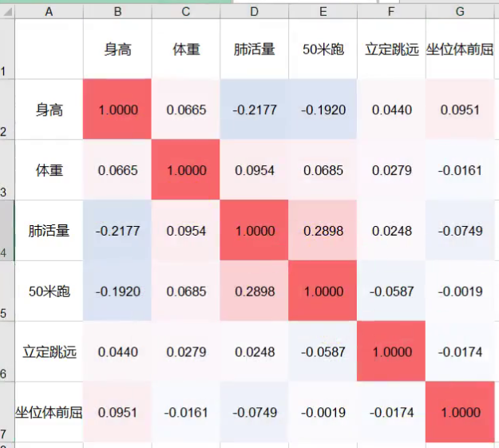Screen dimensions: 499x448
Task: Click the empty cell A1
Action: click(x=49, y=49)
